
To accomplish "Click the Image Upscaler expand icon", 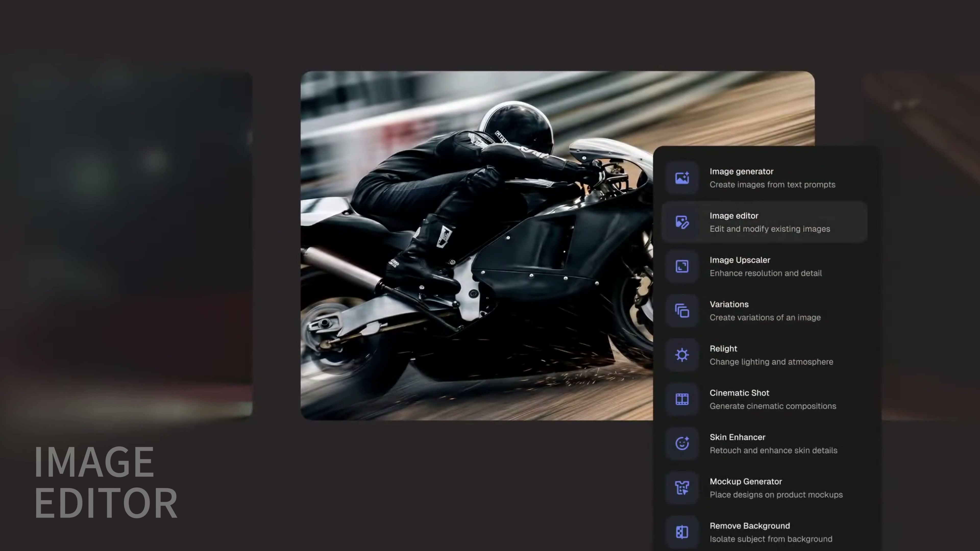I will pyautogui.click(x=682, y=266).
